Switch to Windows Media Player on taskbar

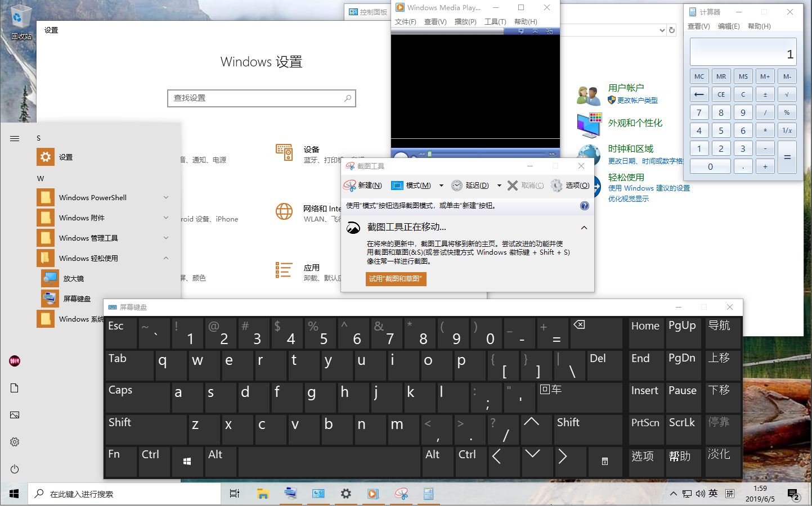click(x=373, y=494)
